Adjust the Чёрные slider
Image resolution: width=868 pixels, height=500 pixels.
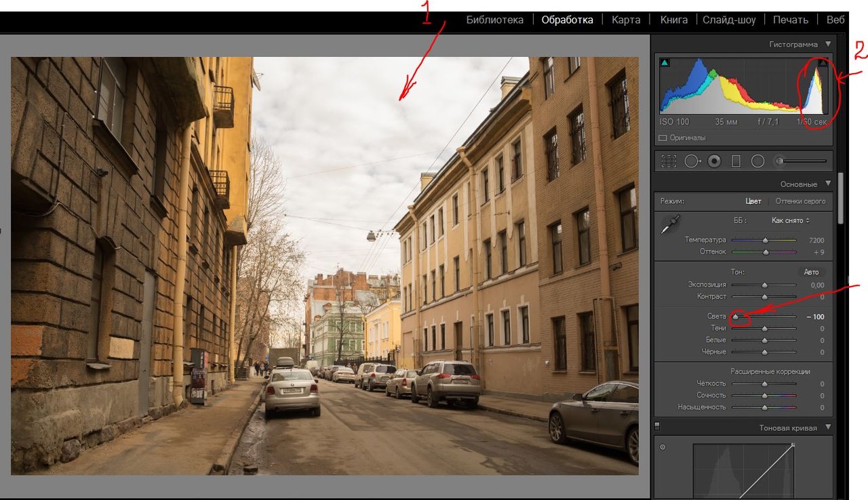764,352
